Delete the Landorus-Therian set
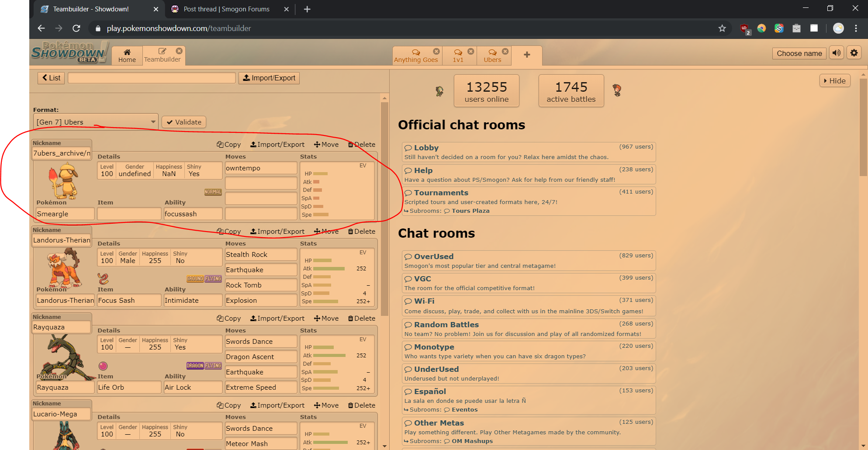Screen dimensions: 868x450 coord(362,232)
